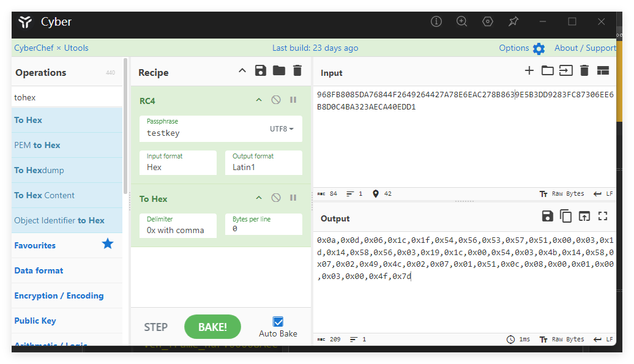634x364 pixels.
Task: Click the RC4 Passphrase field testkey
Action: 221,129
